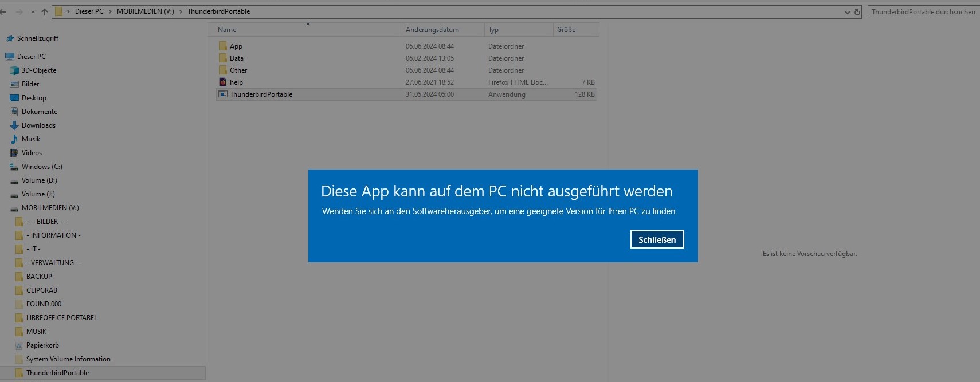Open recent locations dropdown next to forward arrow
The height and width of the screenshot is (382, 980).
(33, 12)
